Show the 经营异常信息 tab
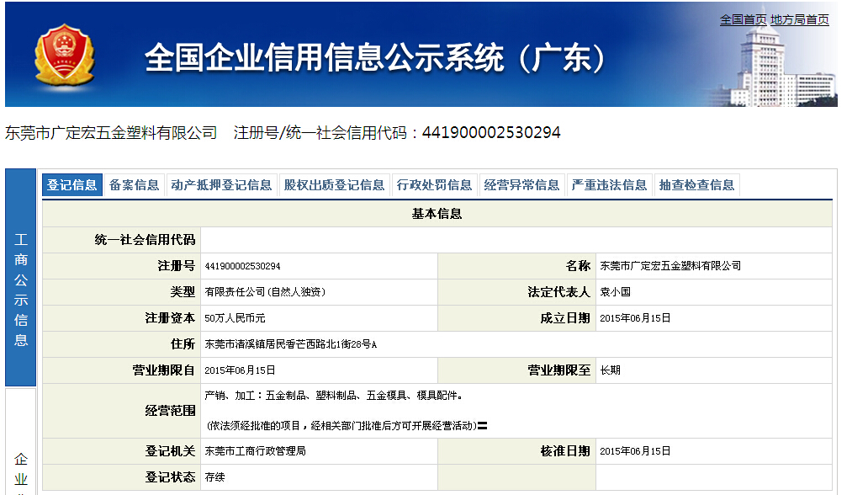Image resolution: width=868 pixels, height=495 pixels. tap(522, 185)
